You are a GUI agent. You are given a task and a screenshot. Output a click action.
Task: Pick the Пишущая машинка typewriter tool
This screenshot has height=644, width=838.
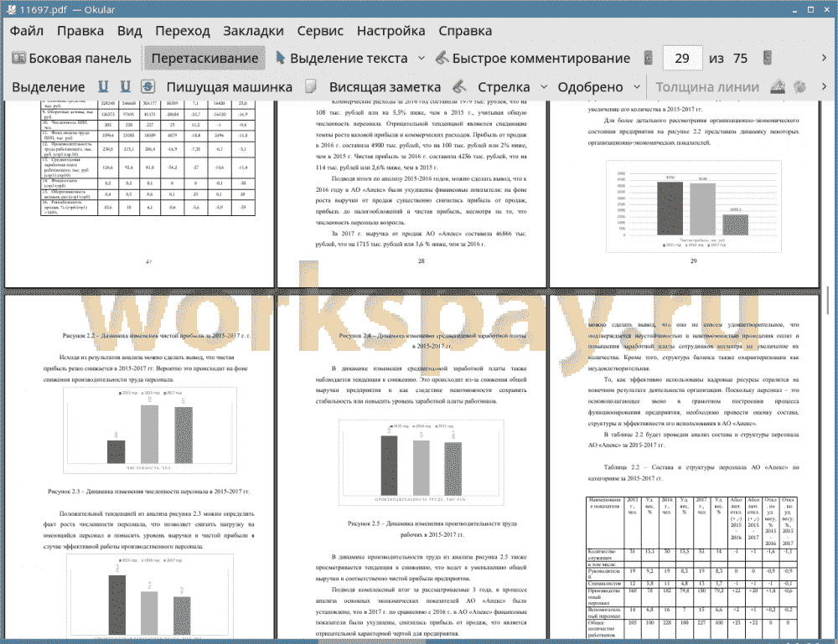point(230,87)
